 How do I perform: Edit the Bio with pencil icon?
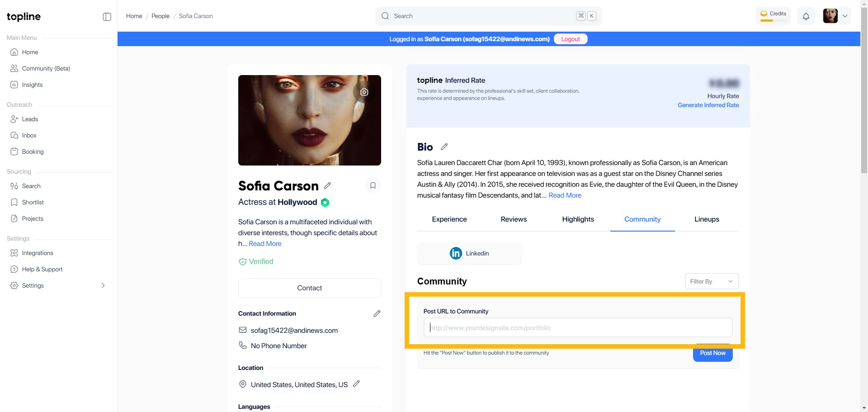pos(444,147)
